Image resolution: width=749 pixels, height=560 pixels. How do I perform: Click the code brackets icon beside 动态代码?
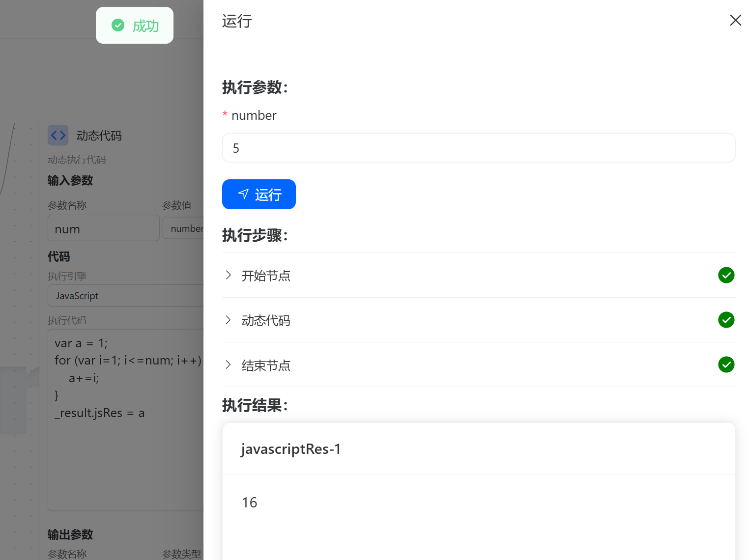click(58, 135)
